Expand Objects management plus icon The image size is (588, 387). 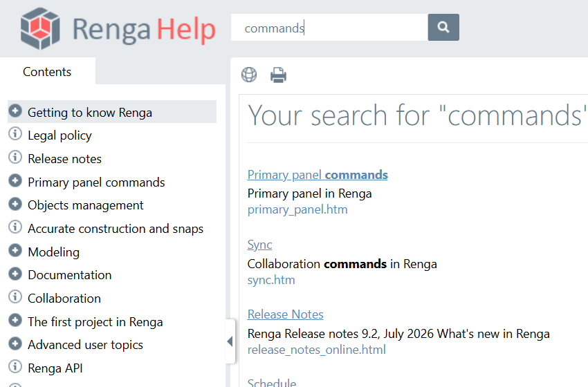(15, 204)
